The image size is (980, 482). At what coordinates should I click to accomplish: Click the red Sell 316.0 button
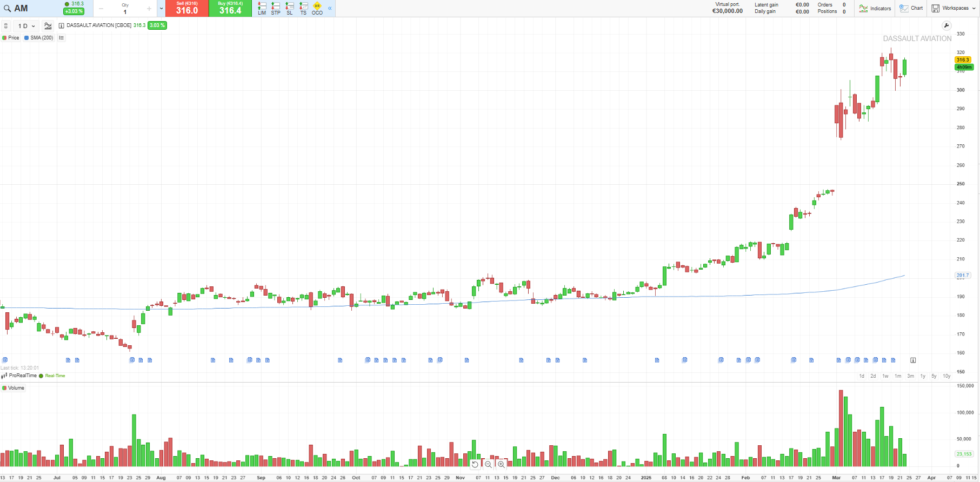pyautogui.click(x=186, y=9)
